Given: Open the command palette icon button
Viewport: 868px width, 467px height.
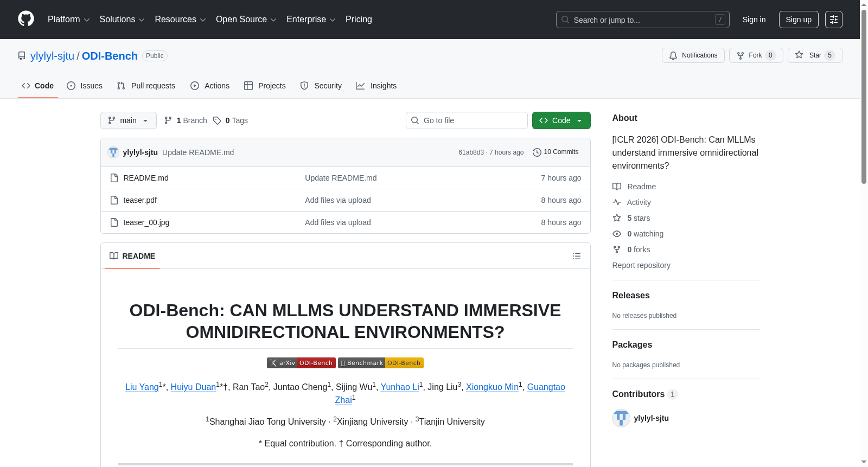Looking at the screenshot, I should [833, 20].
